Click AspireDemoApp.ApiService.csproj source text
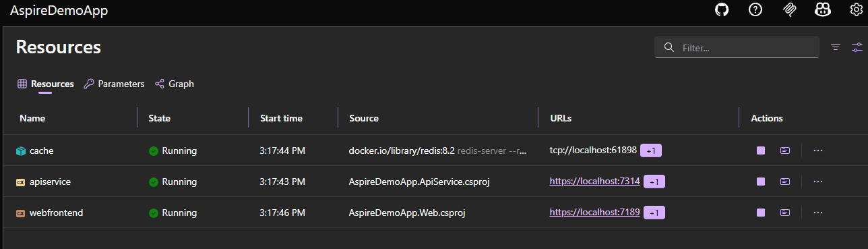This screenshot has width=868, height=249. click(x=418, y=182)
